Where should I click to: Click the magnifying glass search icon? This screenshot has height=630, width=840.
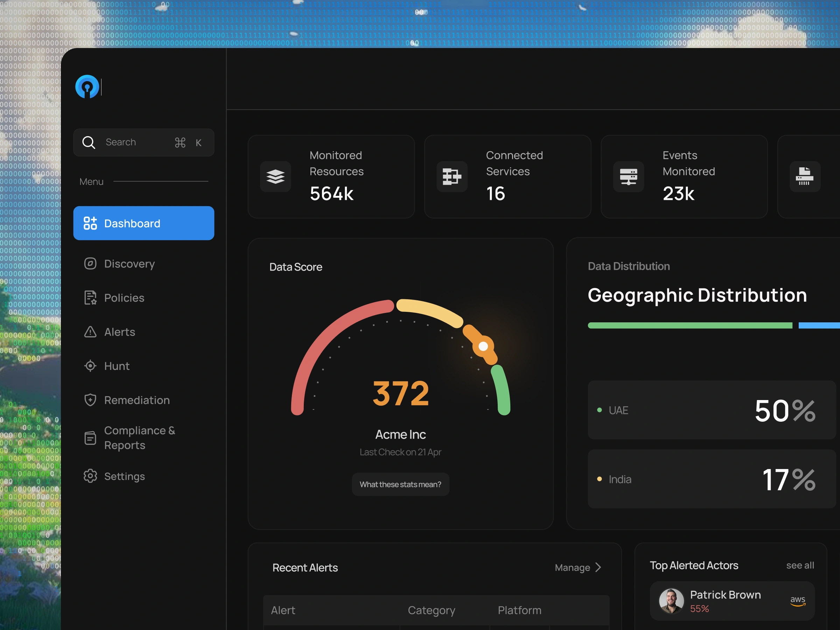point(89,142)
